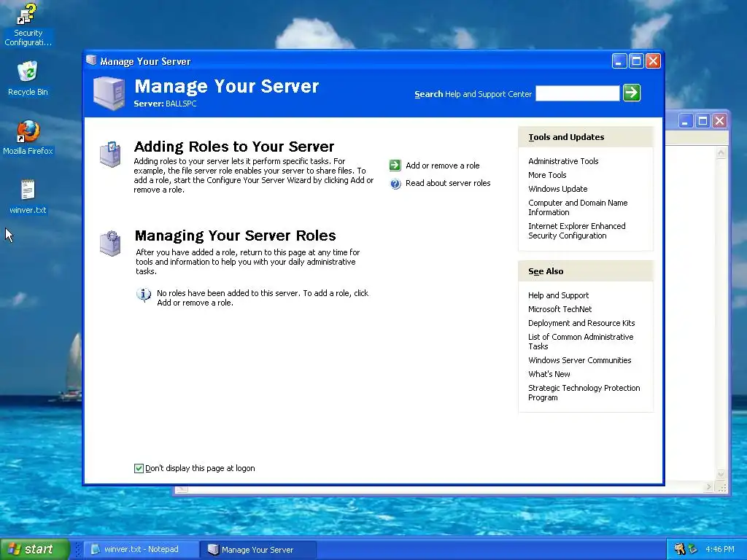Click the Start button

[x=34, y=550]
